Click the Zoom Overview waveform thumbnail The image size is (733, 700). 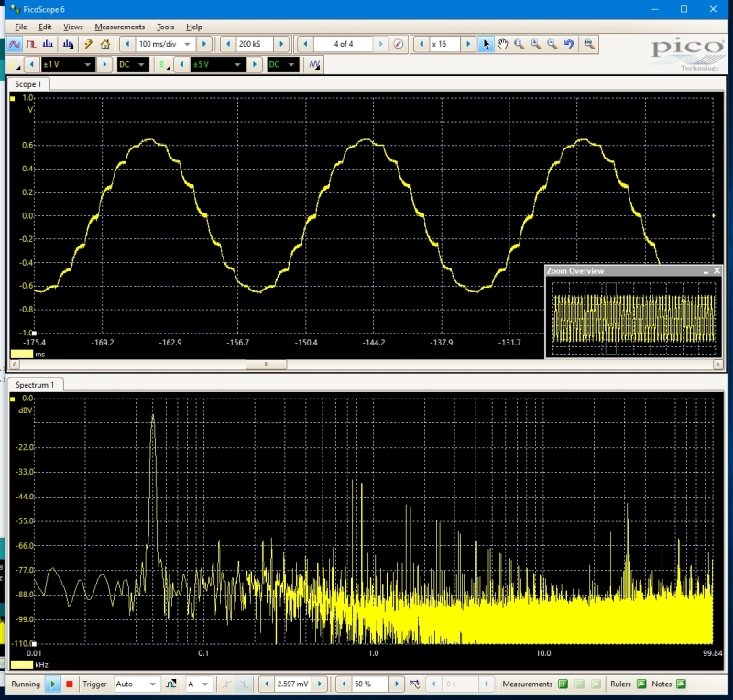pos(634,319)
